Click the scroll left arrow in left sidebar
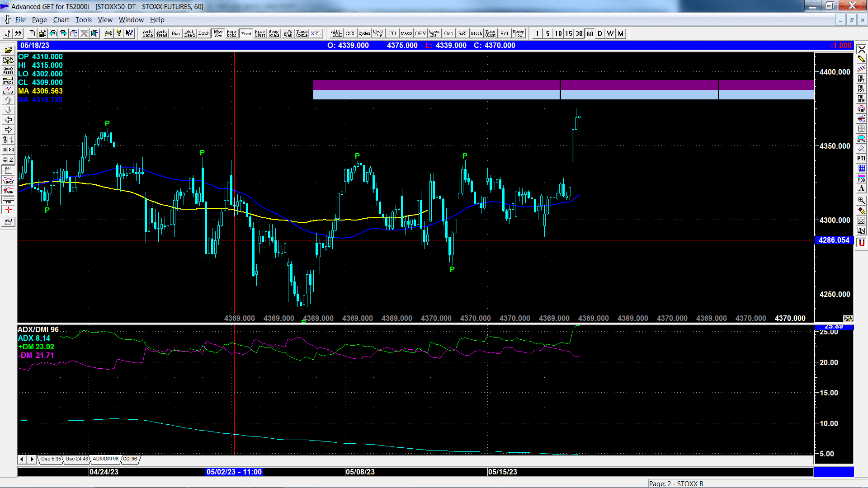The width and height of the screenshot is (868, 488). [x=8, y=120]
